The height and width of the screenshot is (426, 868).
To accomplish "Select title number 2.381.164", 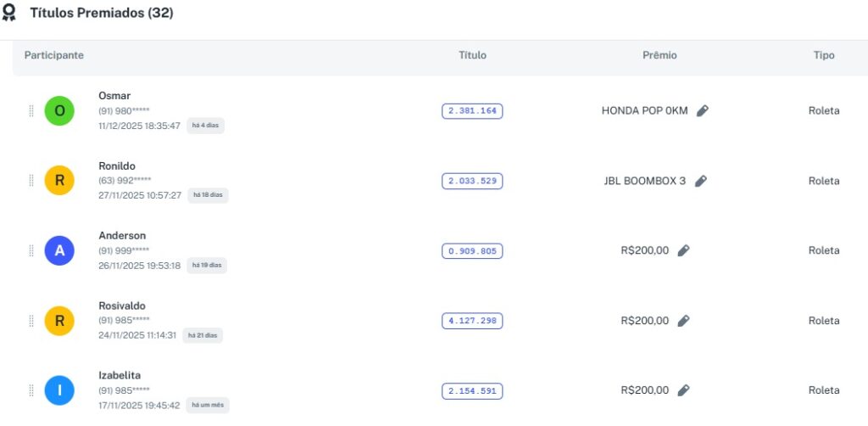I will pos(472,111).
